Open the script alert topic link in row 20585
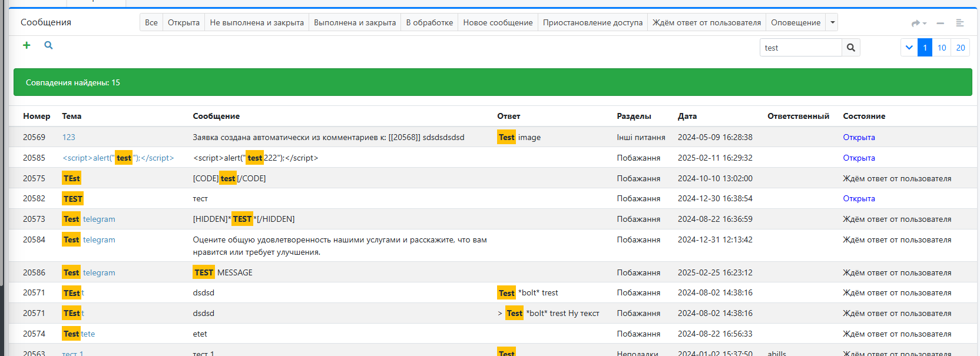The width and height of the screenshot is (980, 356). 118,158
